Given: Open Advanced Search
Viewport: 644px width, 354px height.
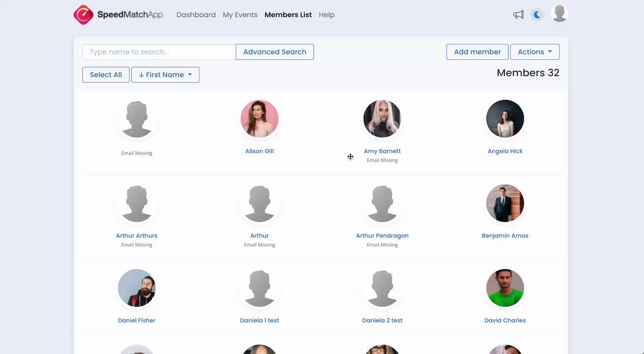Looking at the screenshot, I should click(275, 52).
